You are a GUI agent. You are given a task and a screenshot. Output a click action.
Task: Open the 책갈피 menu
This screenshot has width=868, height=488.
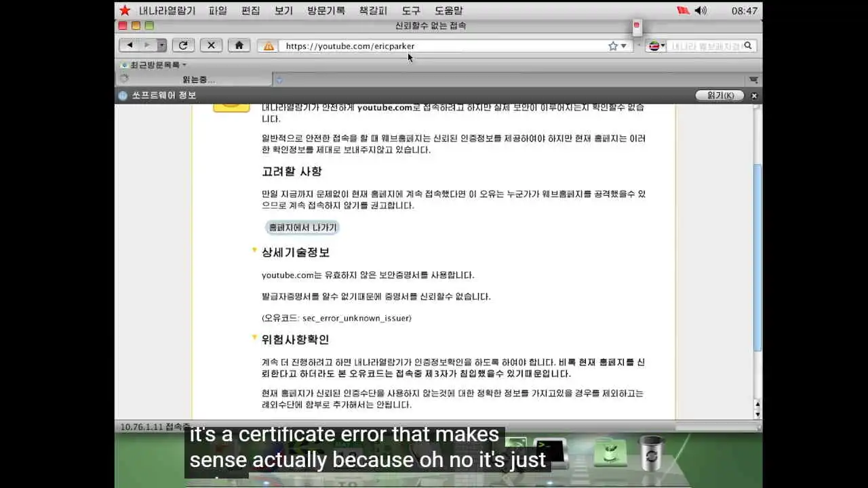coord(373,11)
